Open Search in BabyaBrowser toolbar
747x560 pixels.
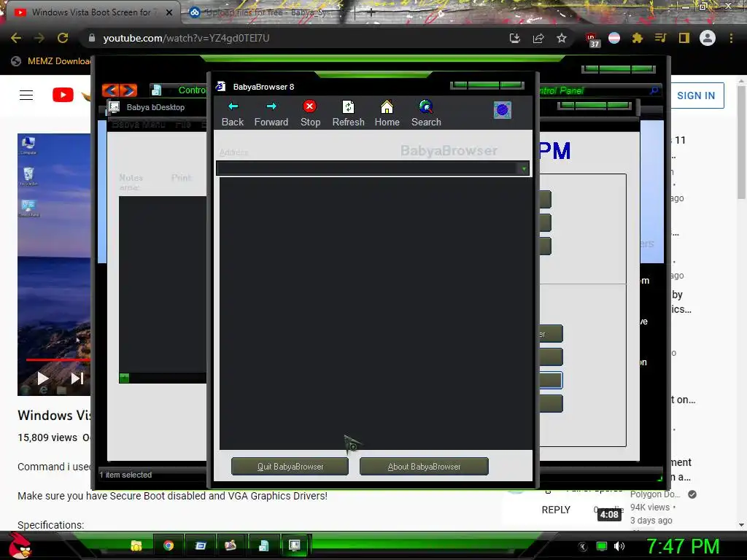tap(426, 113)
